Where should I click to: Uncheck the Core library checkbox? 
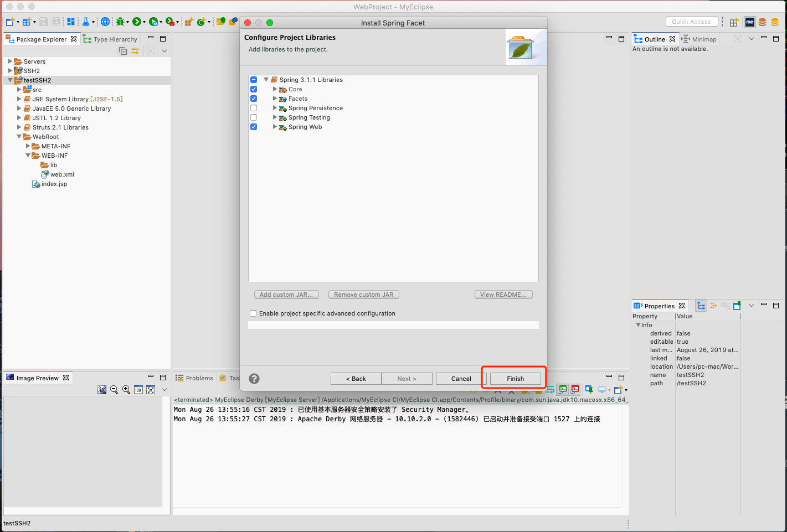[x=254, y=89]
